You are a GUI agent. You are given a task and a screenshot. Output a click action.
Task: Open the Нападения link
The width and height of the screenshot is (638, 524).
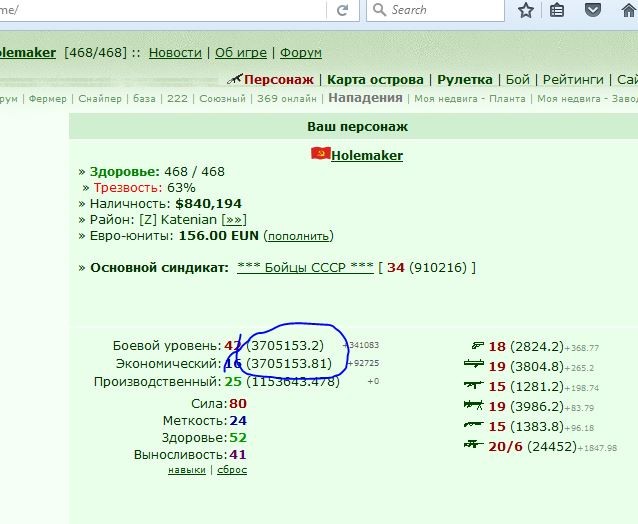click(x=365, y=98)
